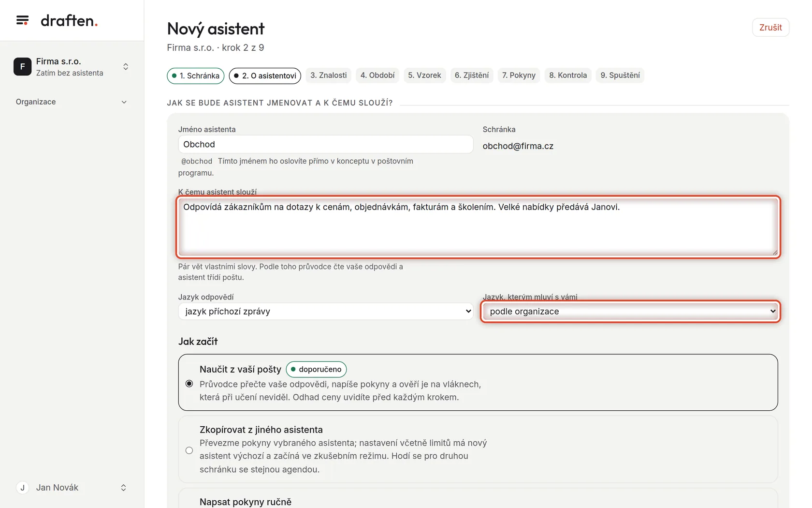This screenshot has height=508, width=812.
Task: Select the Naučit z vaší pošty radio
Action: (189, 384)
